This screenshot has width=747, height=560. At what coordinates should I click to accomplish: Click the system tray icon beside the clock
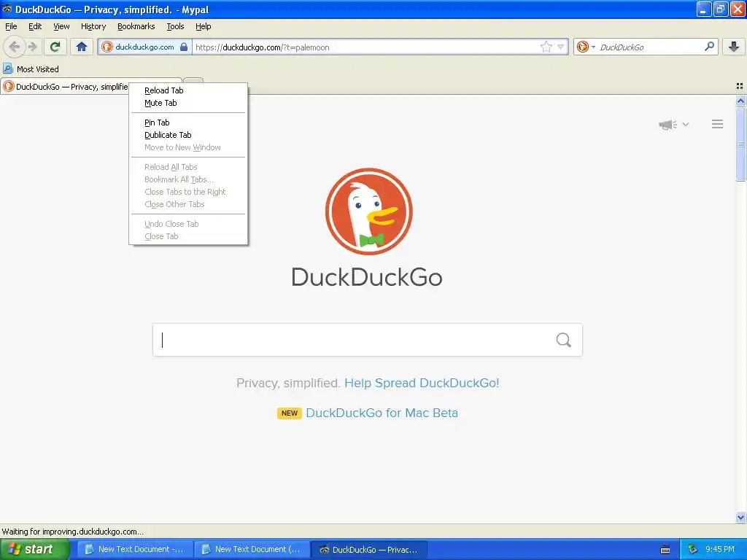coord(692,549)
